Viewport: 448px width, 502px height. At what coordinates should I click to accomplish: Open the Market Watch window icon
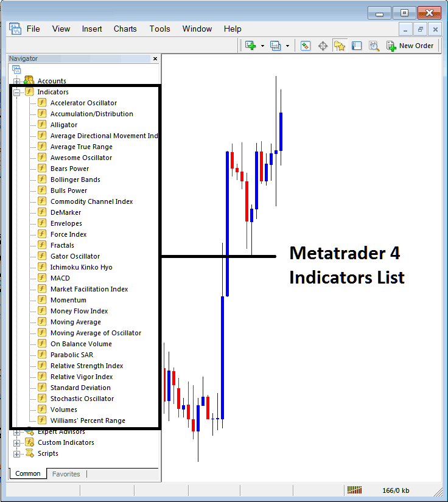click(x=306, y=46)
